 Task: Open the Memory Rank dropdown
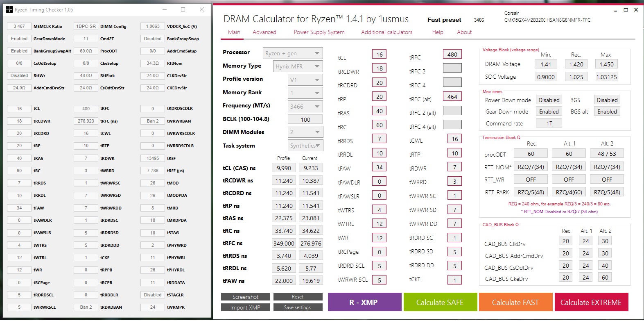305,93
